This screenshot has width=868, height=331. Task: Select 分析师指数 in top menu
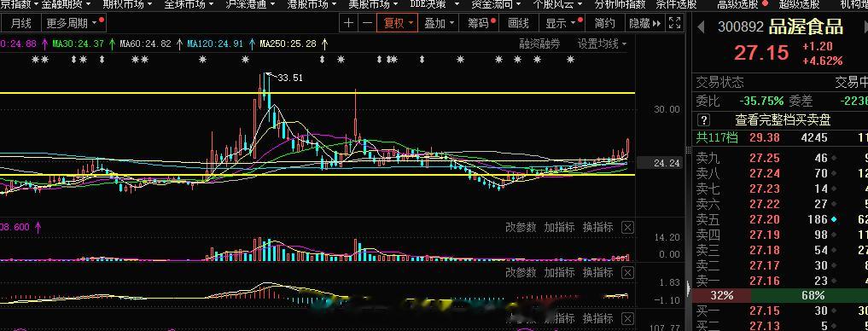pyautogui.click(x=620, y=4)
